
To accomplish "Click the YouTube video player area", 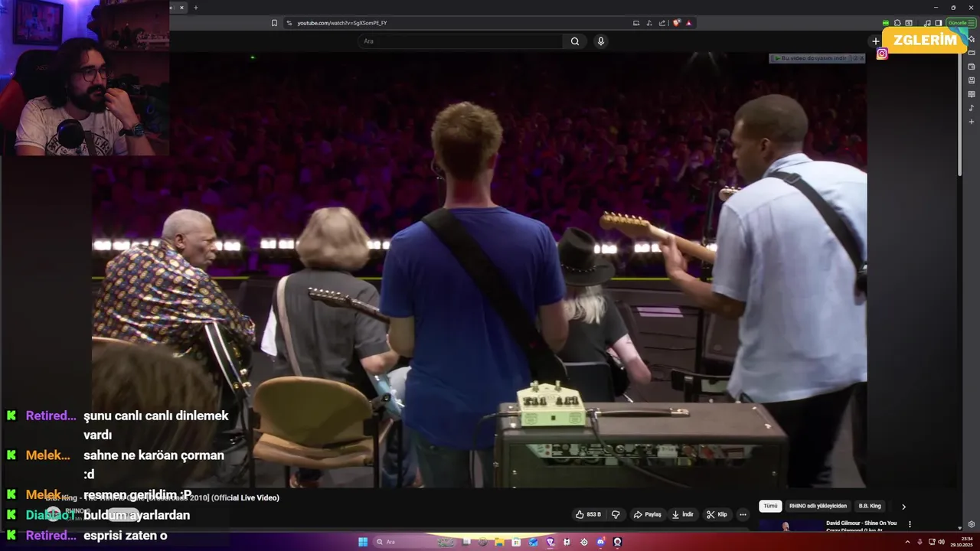I will tap(479, 269).
